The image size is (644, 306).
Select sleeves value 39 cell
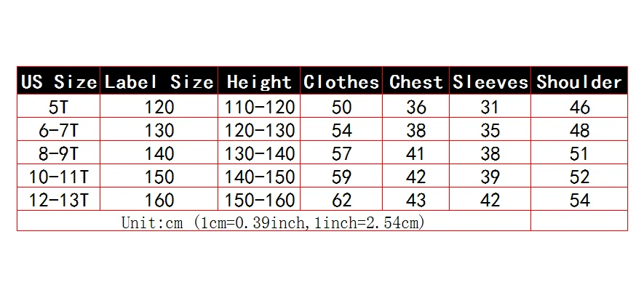[490, 177]
